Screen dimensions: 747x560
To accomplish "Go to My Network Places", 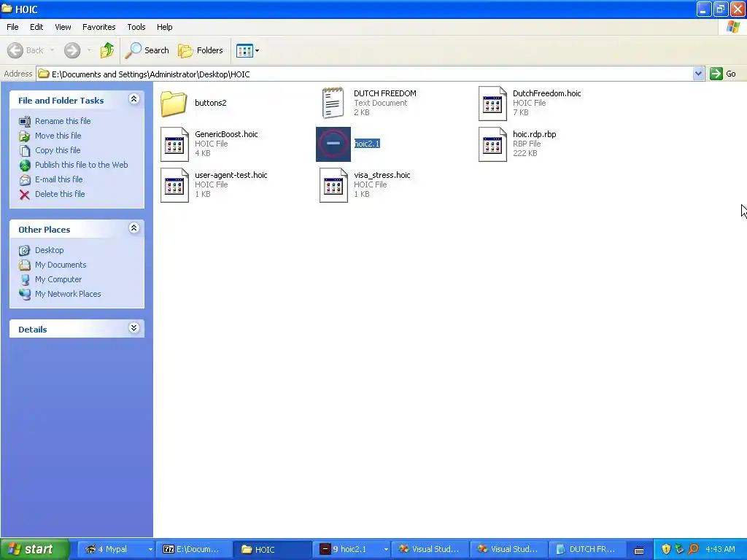I will pos(68,295).
